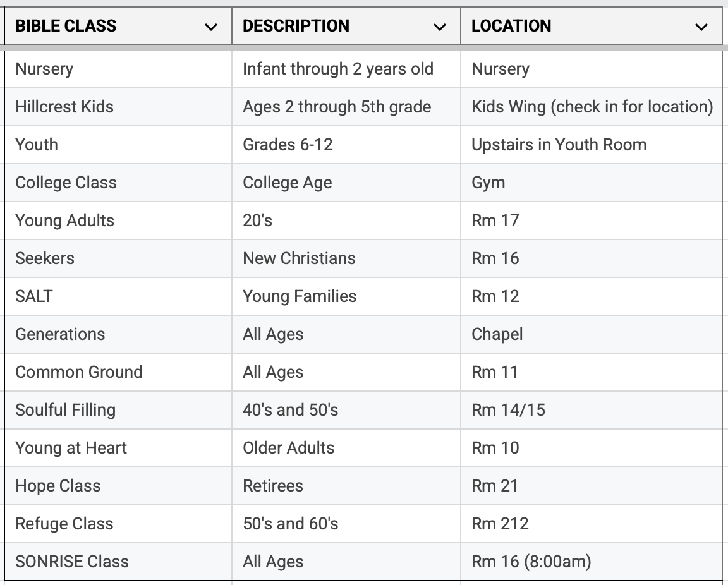Select the Kids Wing location cell
728x585 pixels.
[591, 107]
